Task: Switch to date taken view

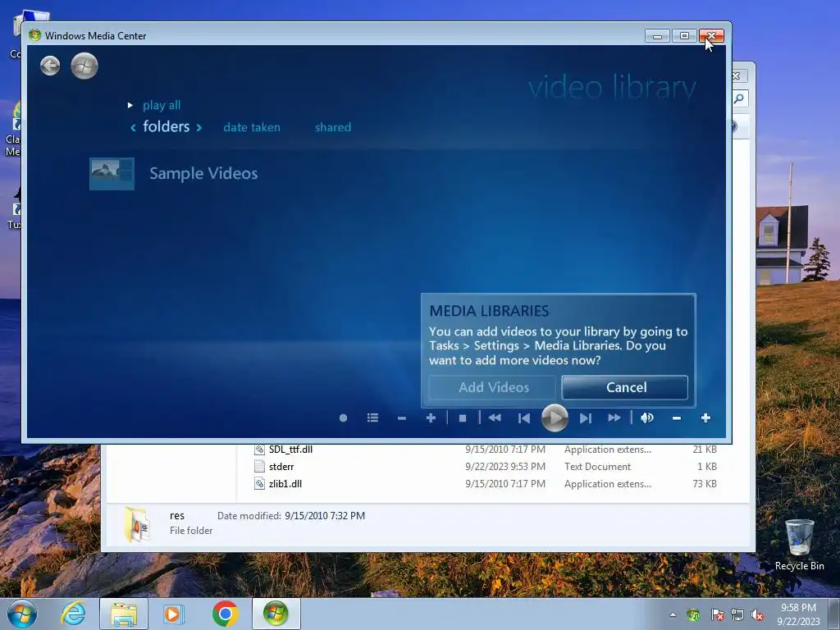Action: (252, 127)
